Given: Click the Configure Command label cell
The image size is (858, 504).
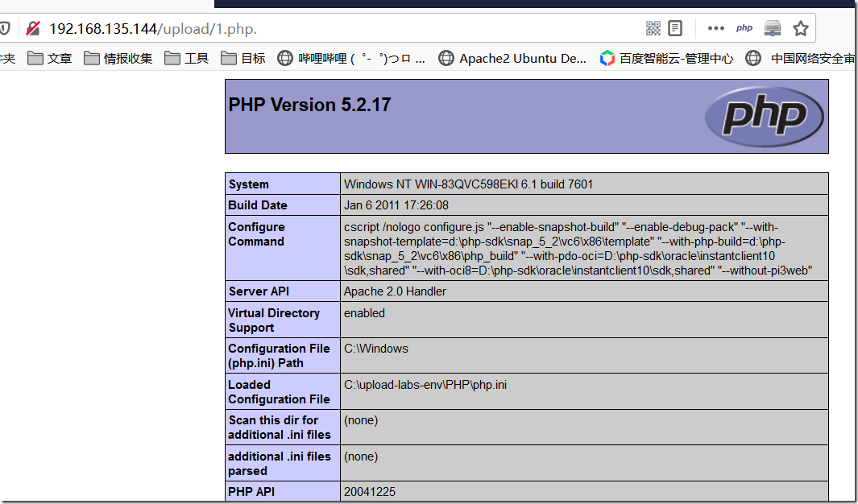Looking at the screenshot, I should click(x=283, y=248).
